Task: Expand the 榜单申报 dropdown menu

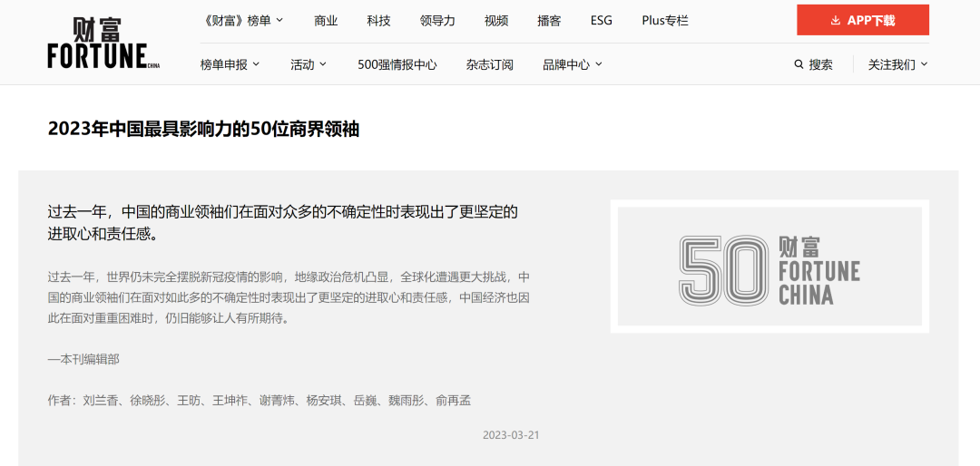Action: pyautogui.click(x=230, y=64)
